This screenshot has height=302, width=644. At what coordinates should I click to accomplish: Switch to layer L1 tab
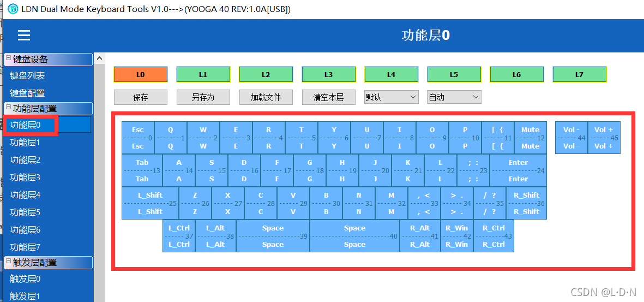click(203, 74)
